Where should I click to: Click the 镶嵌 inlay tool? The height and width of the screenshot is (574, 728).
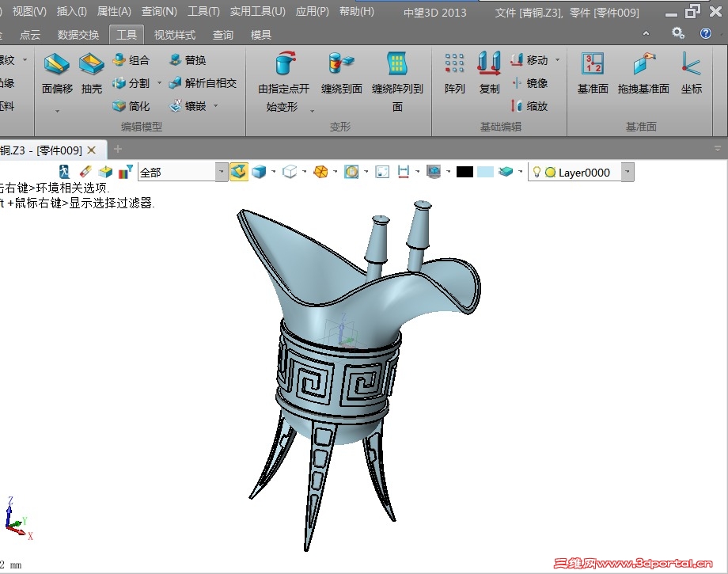tap(188, 106)
